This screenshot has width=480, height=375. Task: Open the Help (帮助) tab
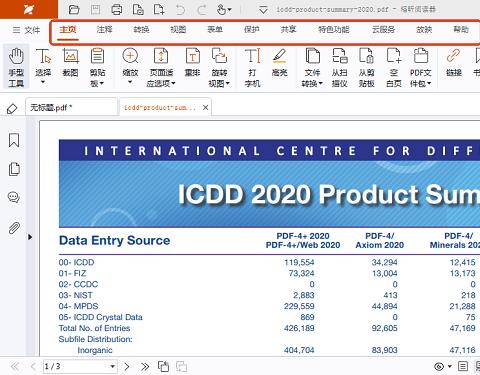click(461, 30)
